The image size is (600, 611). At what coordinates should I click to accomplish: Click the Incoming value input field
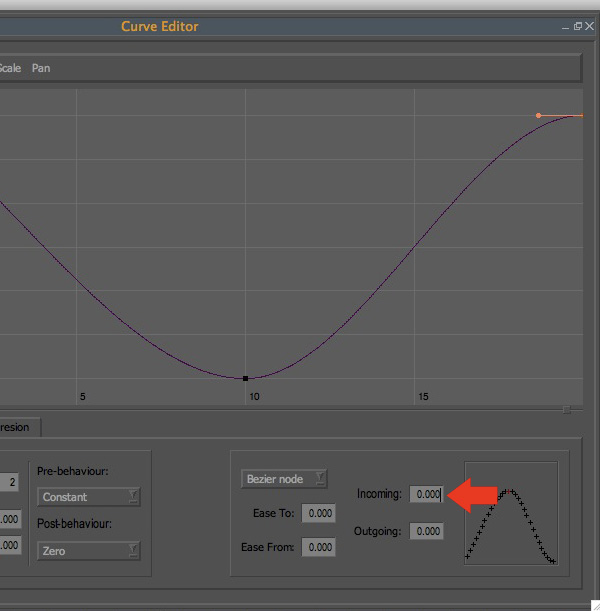point(426,494)
